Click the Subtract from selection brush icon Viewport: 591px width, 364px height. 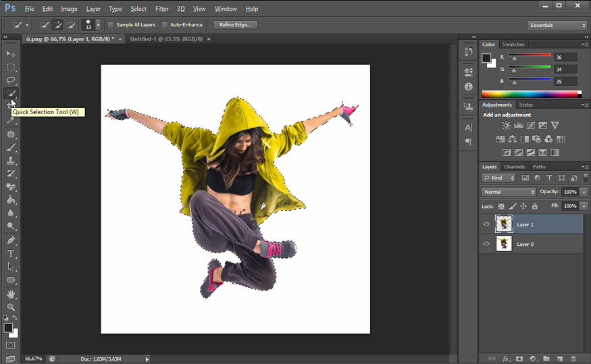pos(70,25)
